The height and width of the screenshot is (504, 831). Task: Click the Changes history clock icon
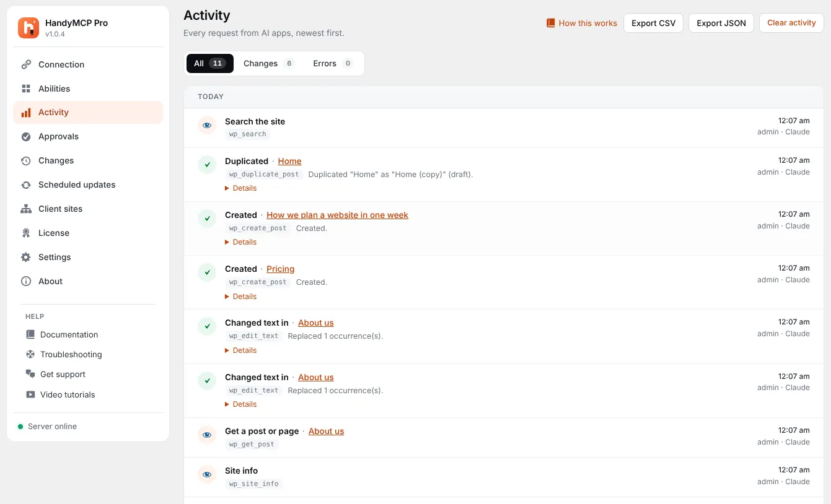pos(26,161)
